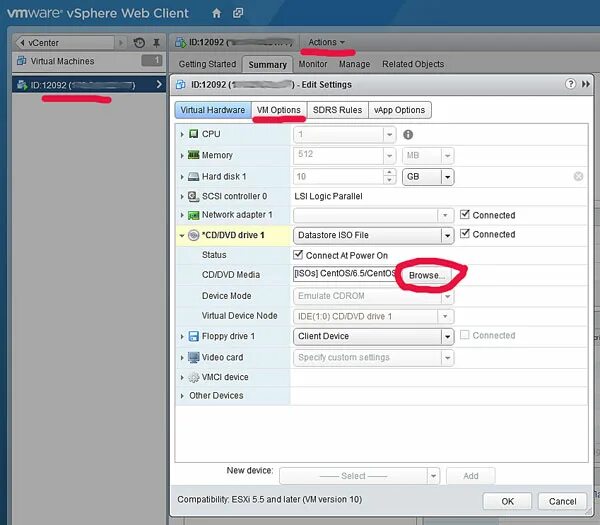Pin the navigator panel
This screenshot has width=600, height=525.
coord(157,42)
